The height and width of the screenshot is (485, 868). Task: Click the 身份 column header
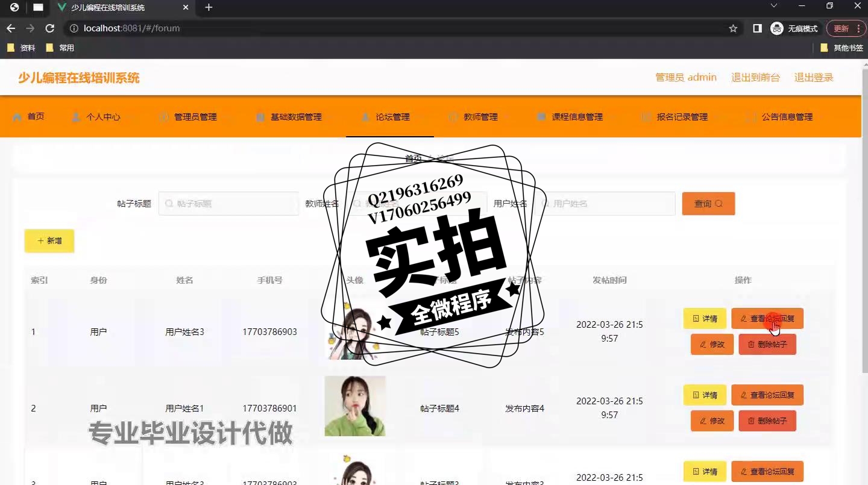98,280
